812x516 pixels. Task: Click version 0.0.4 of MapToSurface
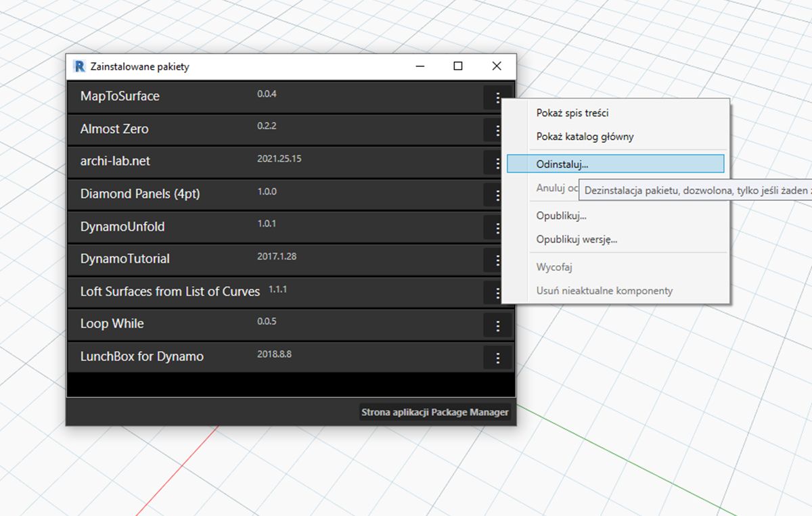(x=267, y=94)
